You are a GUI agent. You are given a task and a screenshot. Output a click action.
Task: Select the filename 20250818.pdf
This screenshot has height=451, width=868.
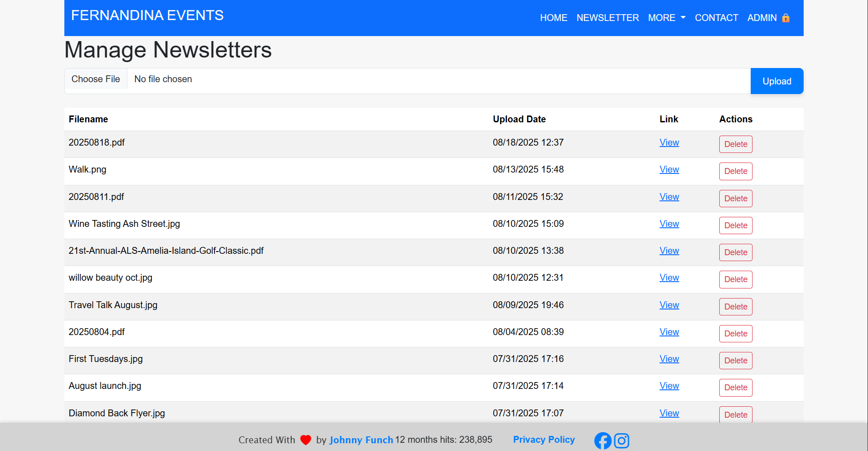97,142
